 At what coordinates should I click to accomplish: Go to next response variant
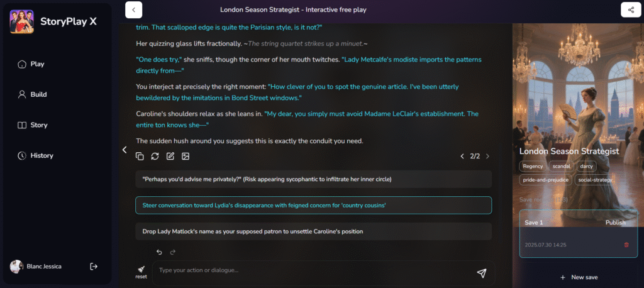(487, 156)
